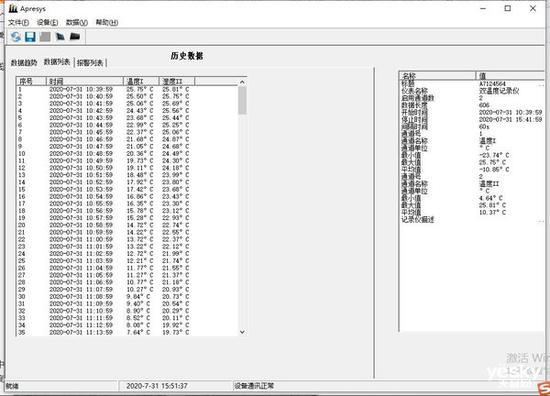Open the 设备(E) menu
The width and height of the screenshot is (550, 396).
point(47,22)
